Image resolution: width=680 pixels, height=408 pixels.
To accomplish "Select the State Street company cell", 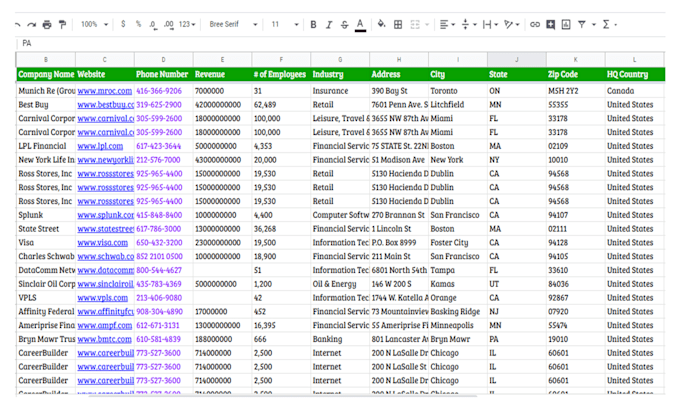I will (x=46, y=229).
